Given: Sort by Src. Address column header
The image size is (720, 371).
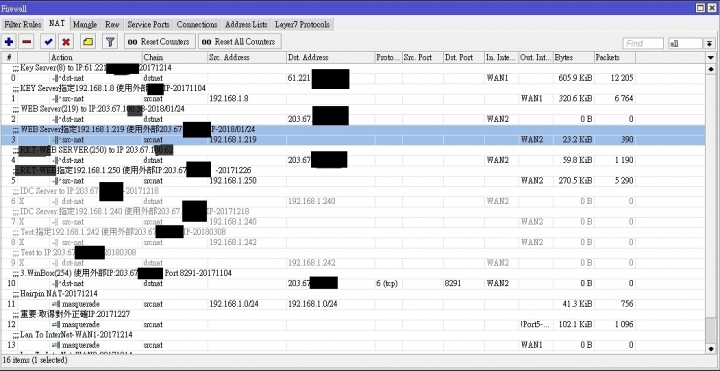Looking at the screenshot, I should 247,58.
